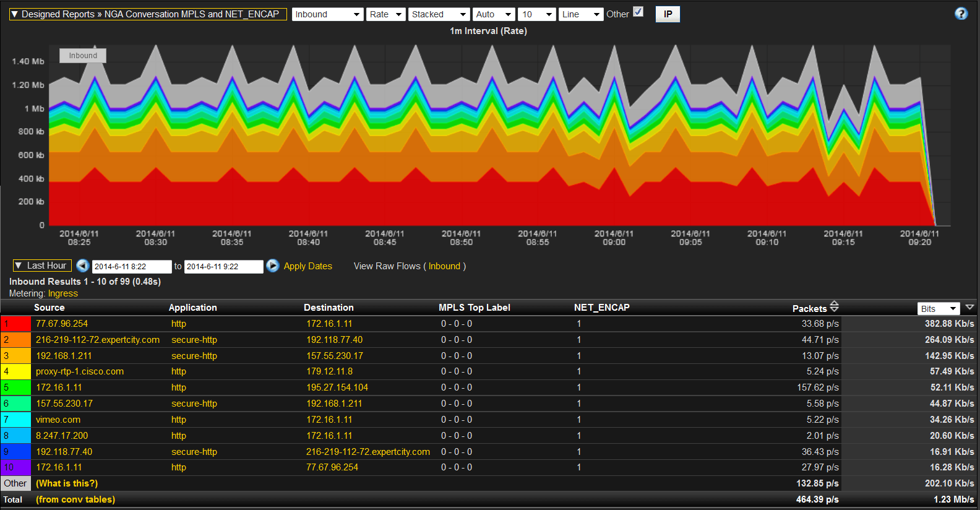Select the Packets column header

tap(809, 308)
